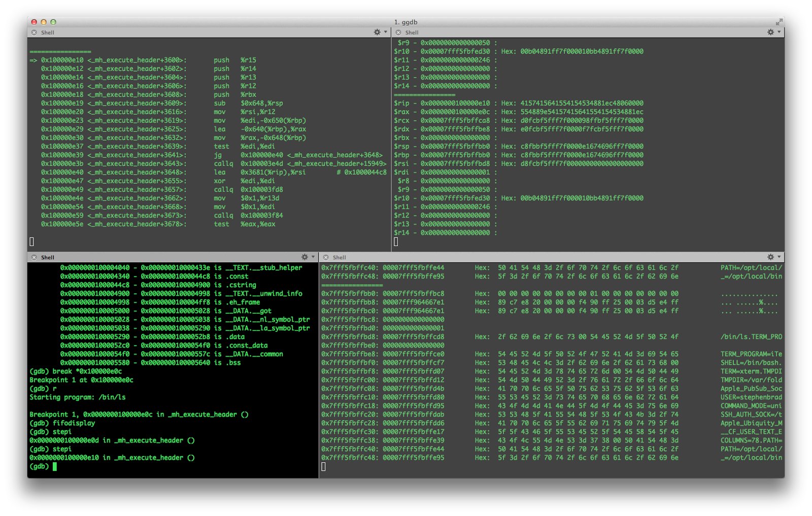Open gear menu of the registers pane

point(773,32)
